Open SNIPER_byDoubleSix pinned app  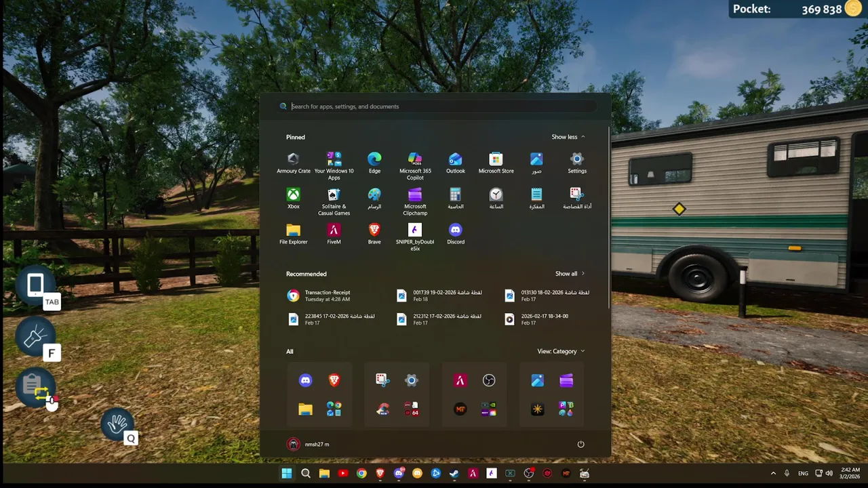click(415, 237)
